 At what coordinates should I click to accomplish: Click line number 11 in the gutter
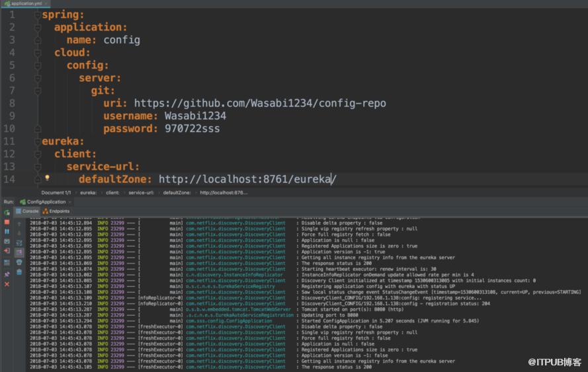(9, 141)
